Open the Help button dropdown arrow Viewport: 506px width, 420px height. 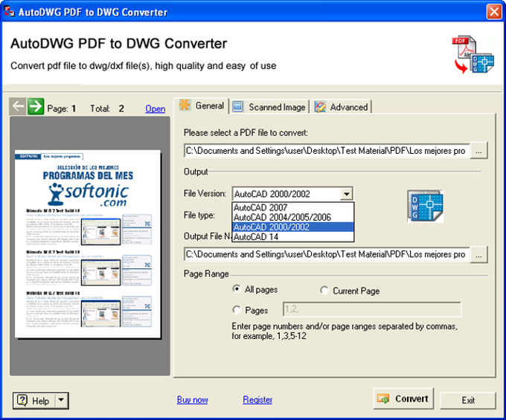[x=61, y=401]
